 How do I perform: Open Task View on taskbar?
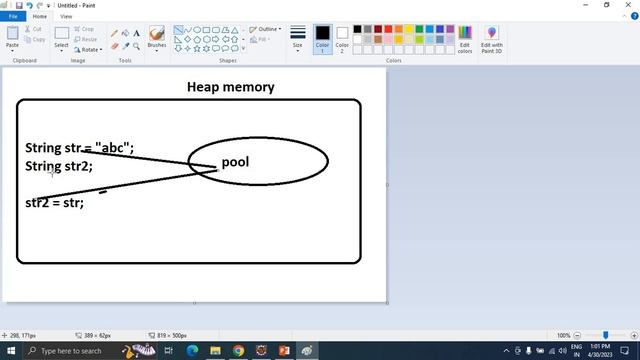click(168, 351)
